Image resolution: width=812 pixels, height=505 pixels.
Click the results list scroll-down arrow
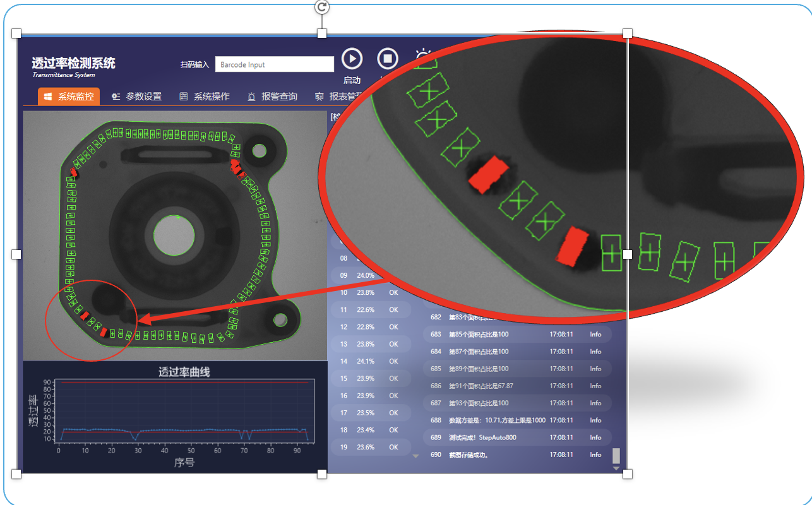(415, 456)
